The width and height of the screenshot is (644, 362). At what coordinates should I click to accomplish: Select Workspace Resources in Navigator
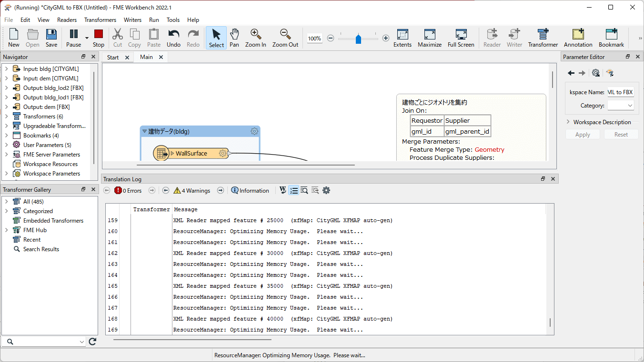click(x=50, y=164)
